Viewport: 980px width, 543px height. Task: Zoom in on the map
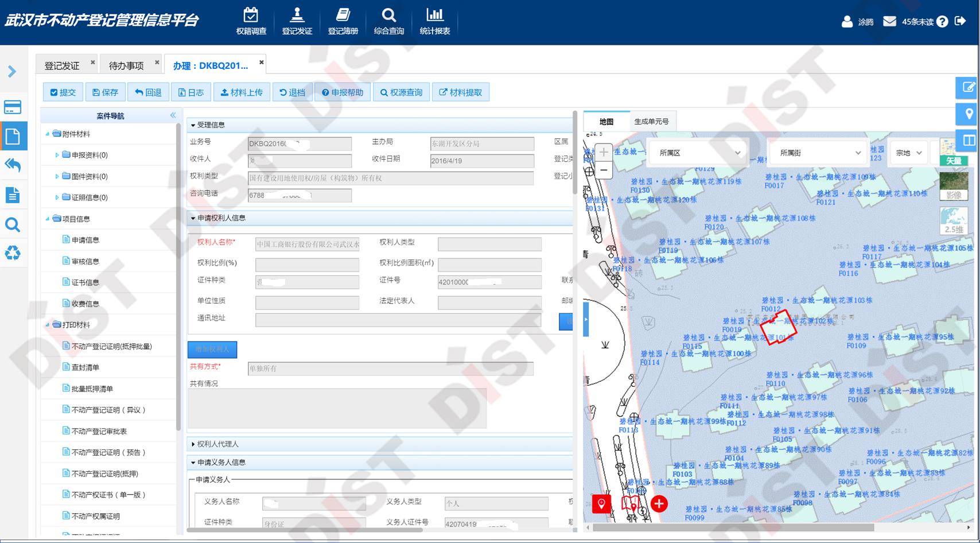point(604,152)
